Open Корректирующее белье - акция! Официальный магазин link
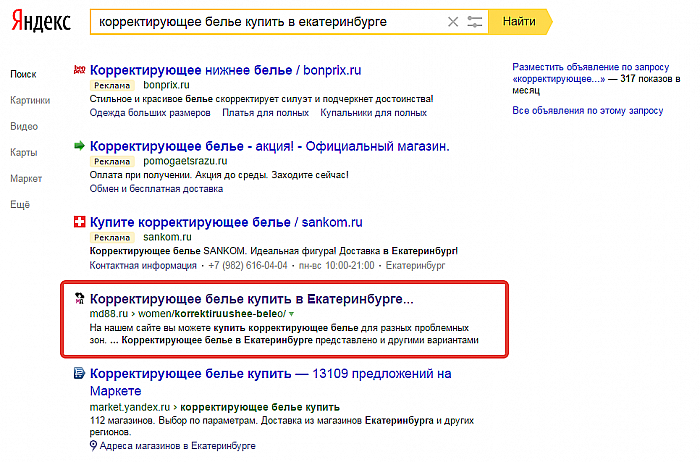 pyautogui.click(x=270, y=146)
